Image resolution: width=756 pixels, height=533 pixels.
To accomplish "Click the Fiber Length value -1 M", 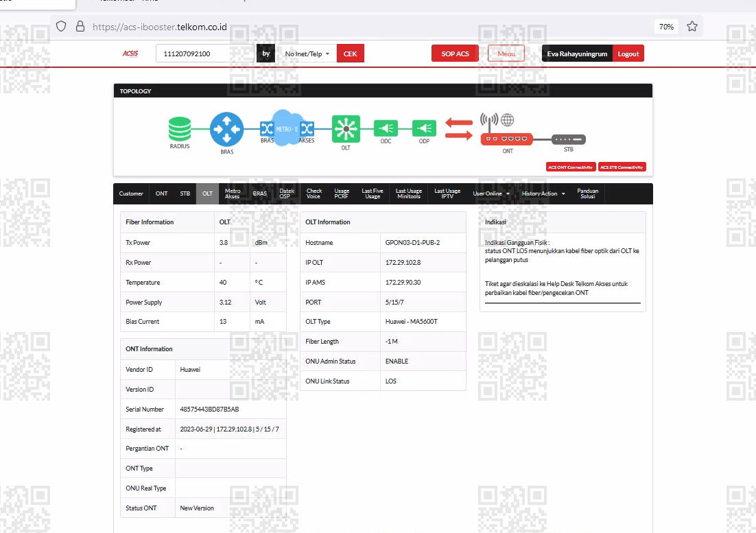I will pos(392,341).
